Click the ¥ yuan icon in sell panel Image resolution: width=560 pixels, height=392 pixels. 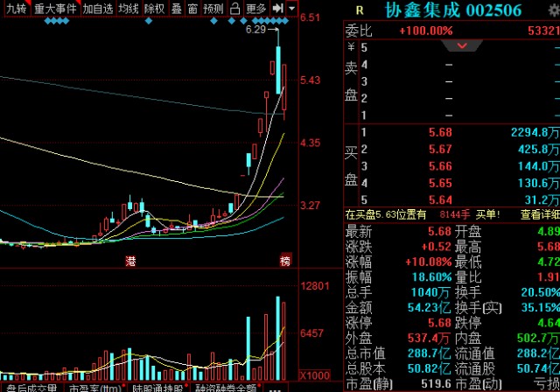351,46
